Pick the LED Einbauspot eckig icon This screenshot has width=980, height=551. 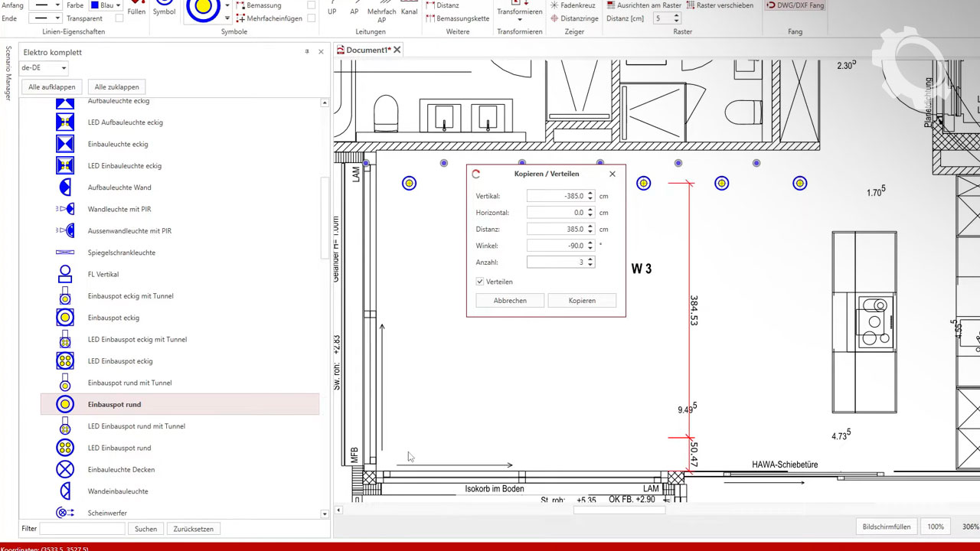65,360
